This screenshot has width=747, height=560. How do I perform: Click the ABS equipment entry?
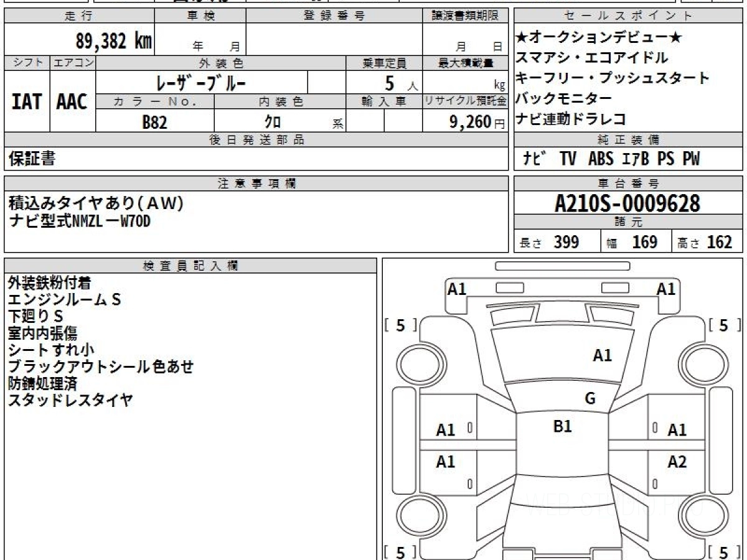601,159
